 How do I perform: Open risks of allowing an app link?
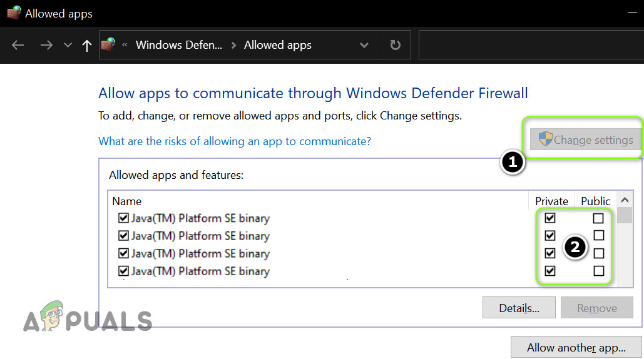pyautogui.click(x=235, y=141)
